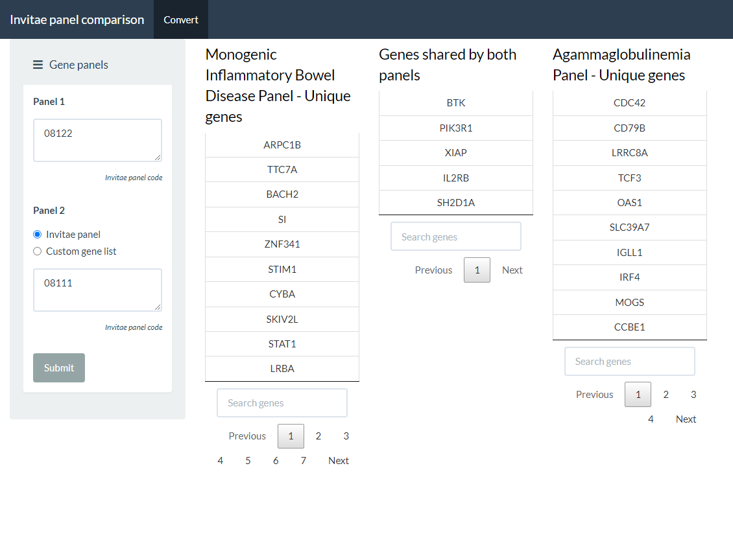The height and width of the screenshot is (560, 733).
Task: Click the Invitae panel comparison title
Action: click(x=77, y=19)
